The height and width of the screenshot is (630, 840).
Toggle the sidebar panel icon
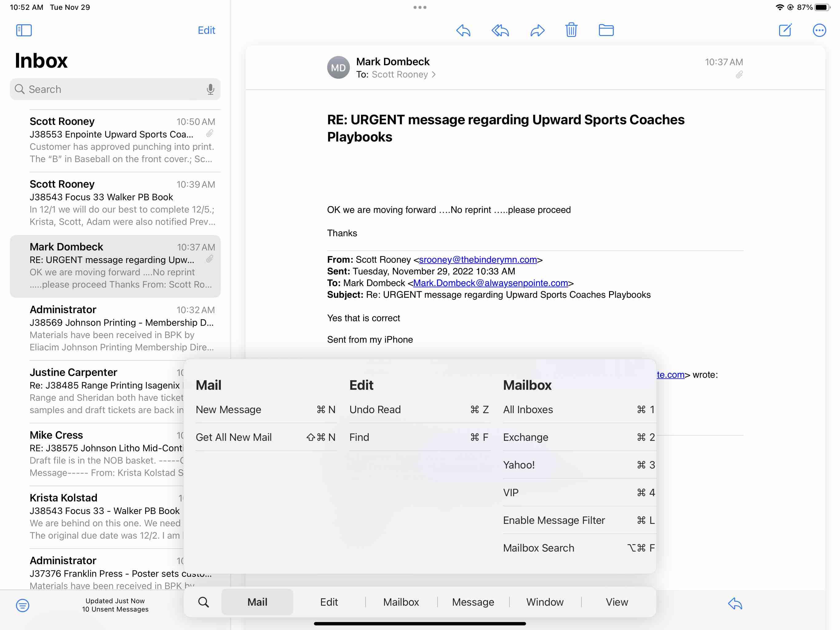[x=24, y=30]
